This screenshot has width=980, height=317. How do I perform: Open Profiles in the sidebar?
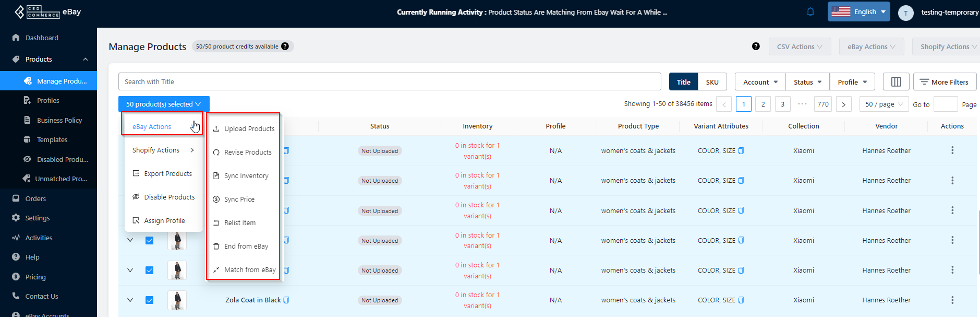tap(48, 100)
